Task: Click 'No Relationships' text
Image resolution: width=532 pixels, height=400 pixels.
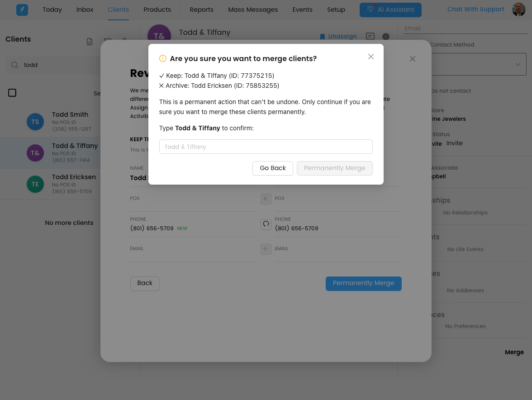Action: [465, 213]
